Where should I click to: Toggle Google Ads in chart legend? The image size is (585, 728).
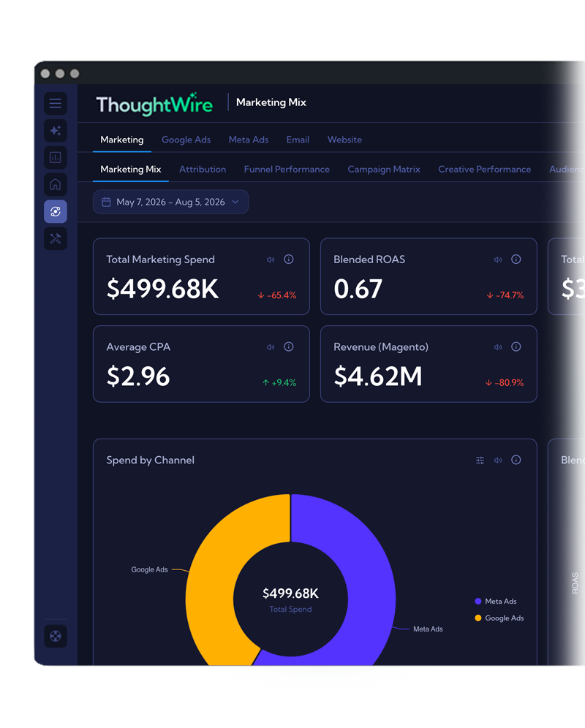point(499,618)
